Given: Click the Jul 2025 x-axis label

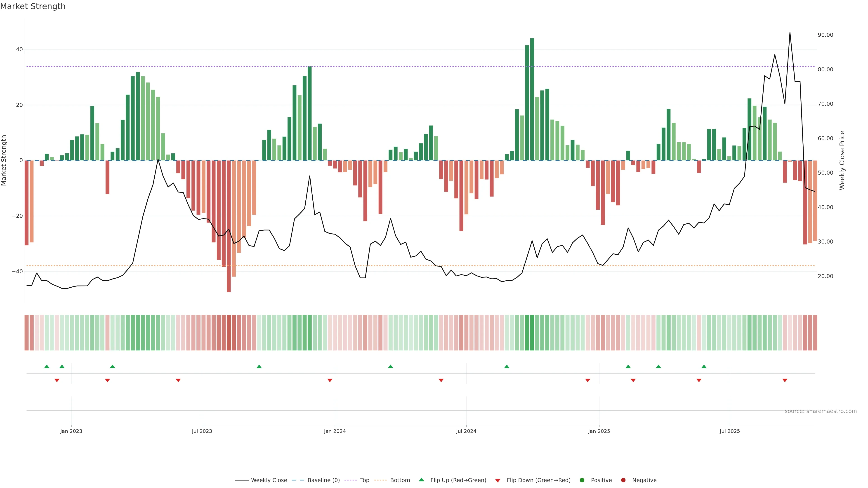Looking at the screenshot, I should [x=729, y=431].
